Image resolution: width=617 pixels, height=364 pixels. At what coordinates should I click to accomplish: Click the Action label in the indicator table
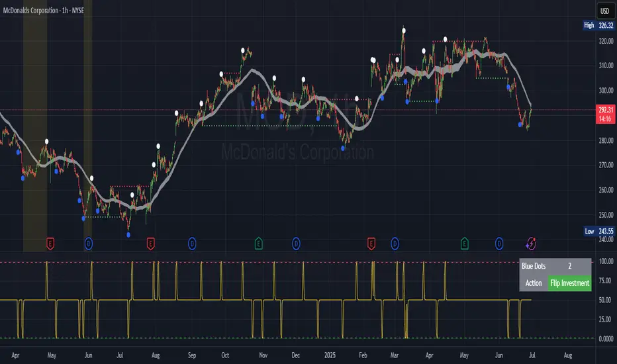534,283
